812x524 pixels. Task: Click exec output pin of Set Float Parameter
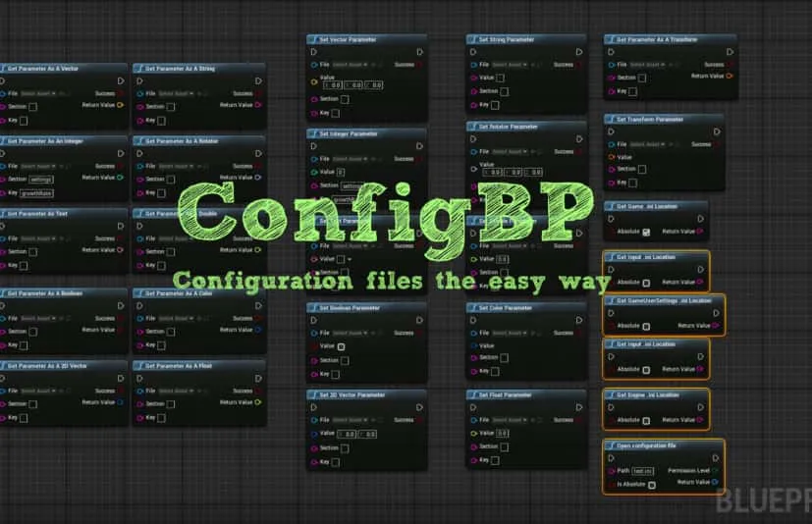click(579, 407)
